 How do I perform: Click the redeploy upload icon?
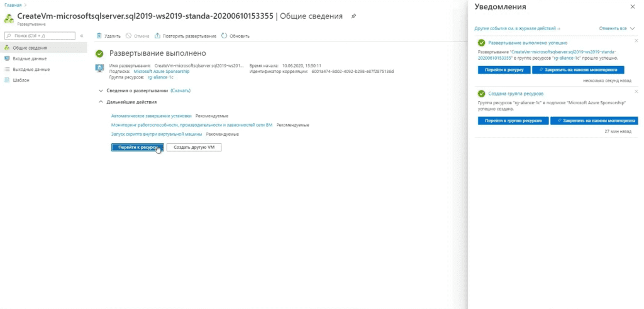[x=157, y=36]
